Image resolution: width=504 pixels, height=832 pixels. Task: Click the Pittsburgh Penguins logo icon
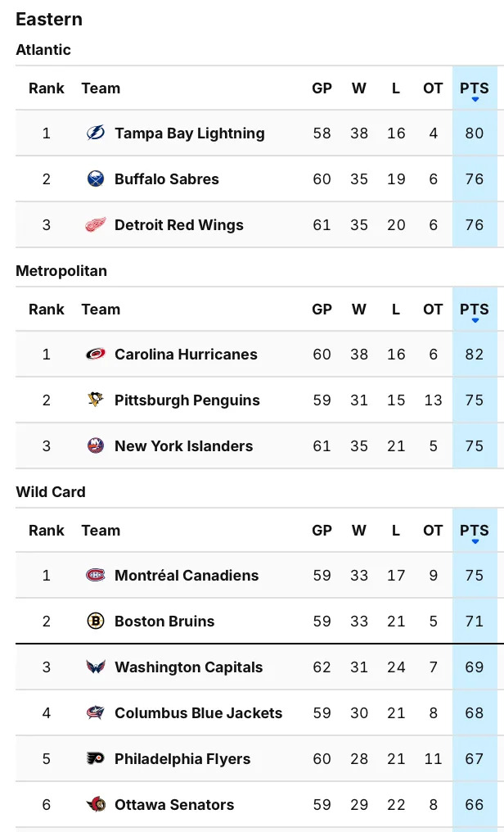tap(96, 400)
